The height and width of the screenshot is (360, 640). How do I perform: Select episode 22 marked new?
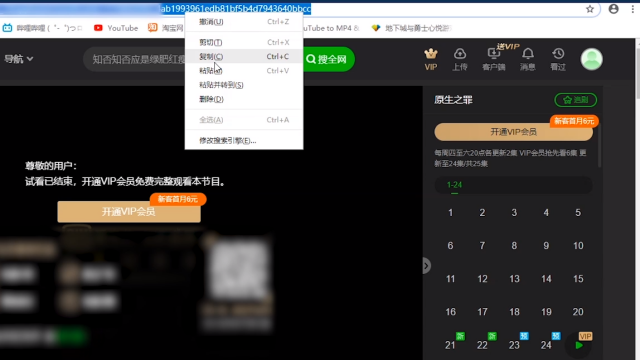[x=482, y=345]
